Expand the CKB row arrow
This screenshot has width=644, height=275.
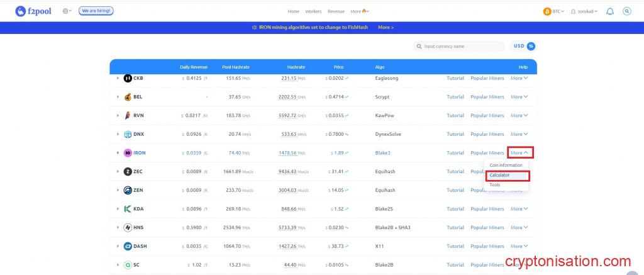[x=117, y=79]
